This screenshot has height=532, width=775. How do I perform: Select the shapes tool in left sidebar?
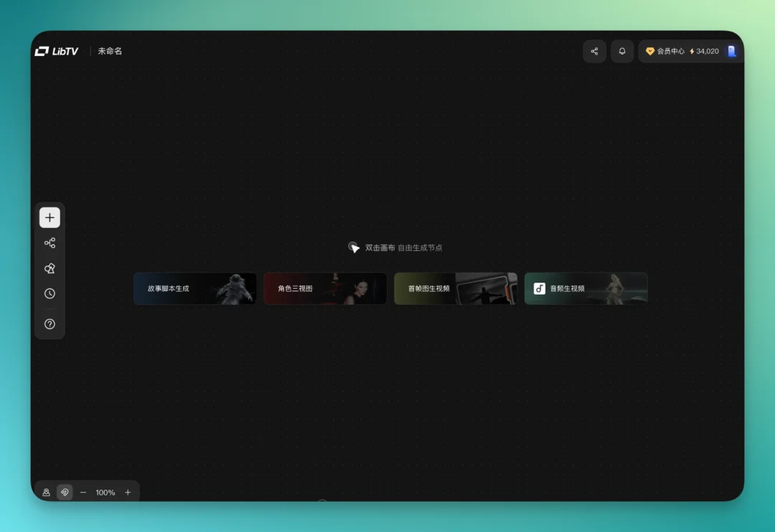pyautogui.click(x=50, y=267)
